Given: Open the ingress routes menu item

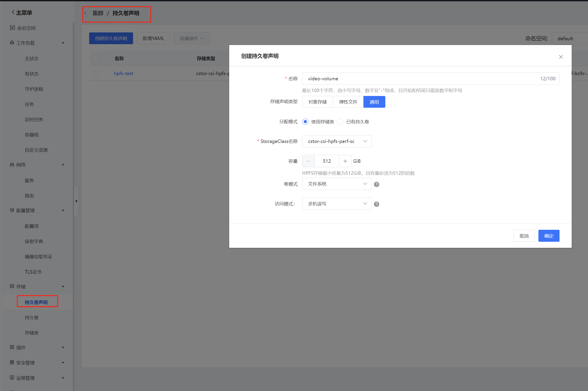Looking at the screenshot, I should click(29, 196).
